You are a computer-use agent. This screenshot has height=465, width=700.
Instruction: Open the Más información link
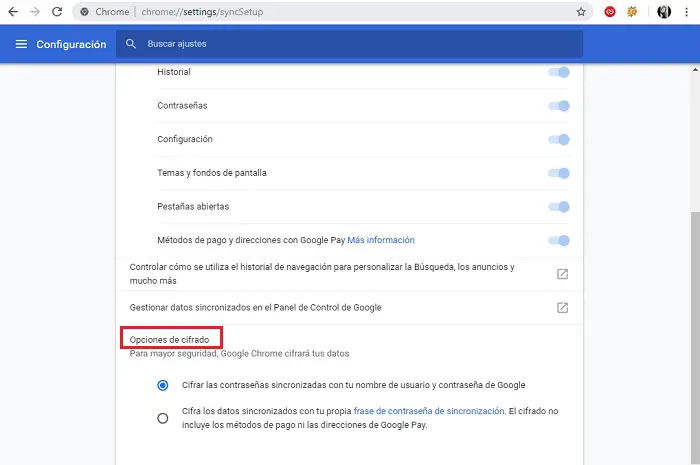(x=381, y=240)
